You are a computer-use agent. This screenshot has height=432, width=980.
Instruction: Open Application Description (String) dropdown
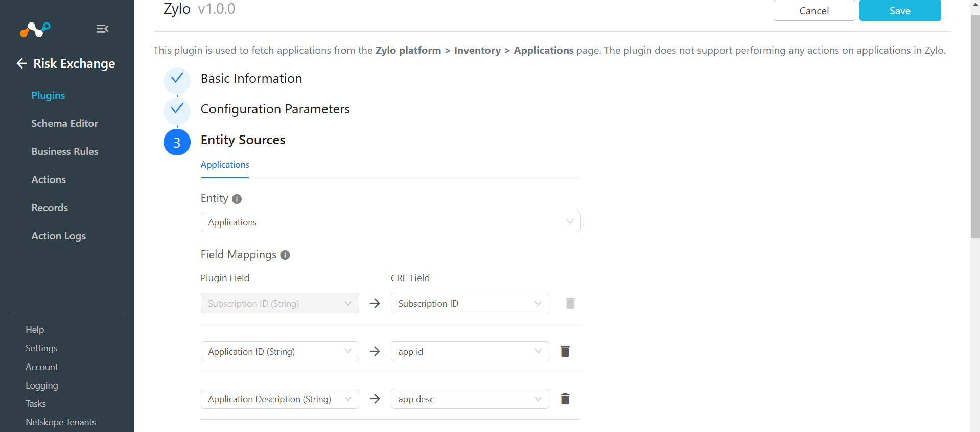point(279,399)
